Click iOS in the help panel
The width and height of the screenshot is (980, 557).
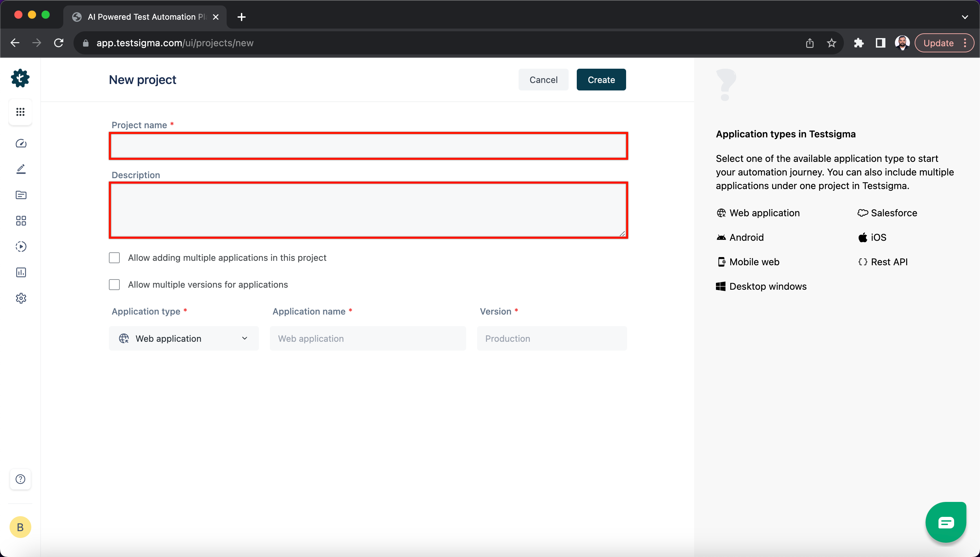click(x=872, y=237)
